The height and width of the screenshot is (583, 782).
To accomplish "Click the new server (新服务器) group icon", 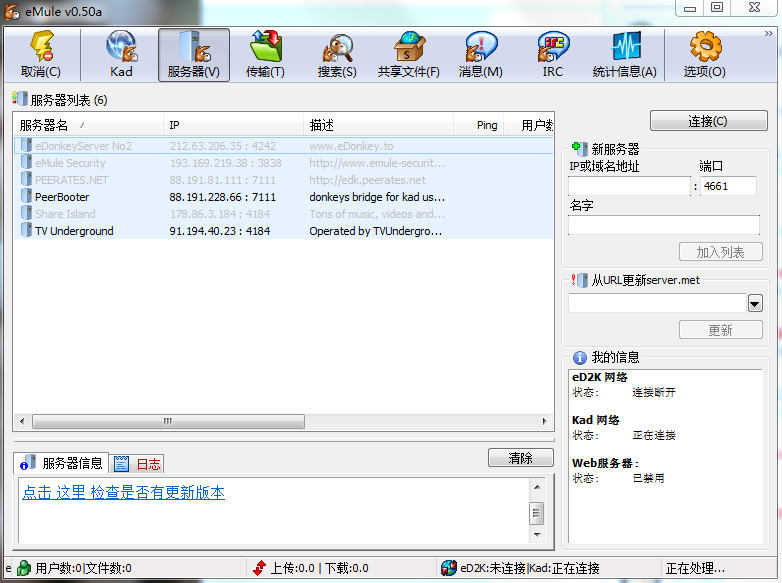I will click(580, 149).
